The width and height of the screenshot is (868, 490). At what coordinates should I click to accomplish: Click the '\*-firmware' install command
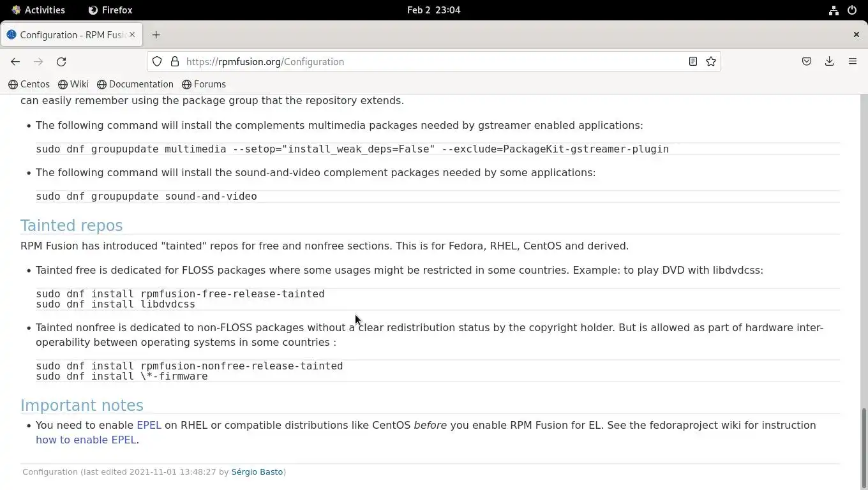tap(122, 376)
